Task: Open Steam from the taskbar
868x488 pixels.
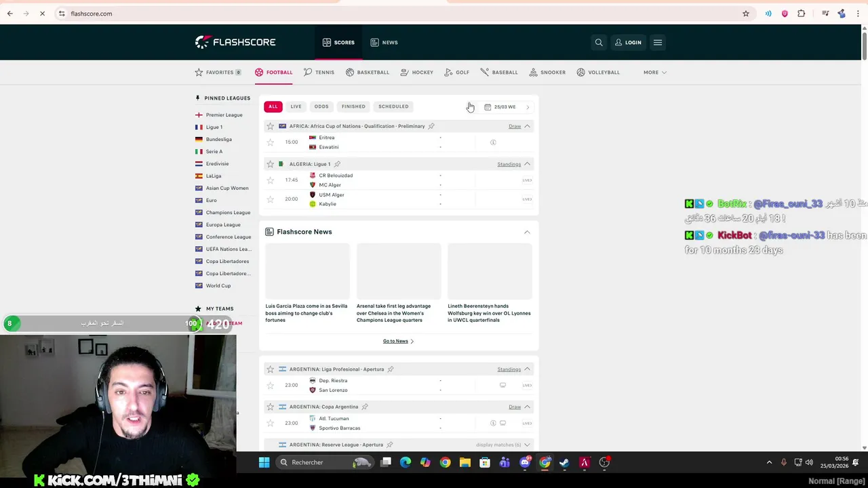Action: tap(564, 462)
